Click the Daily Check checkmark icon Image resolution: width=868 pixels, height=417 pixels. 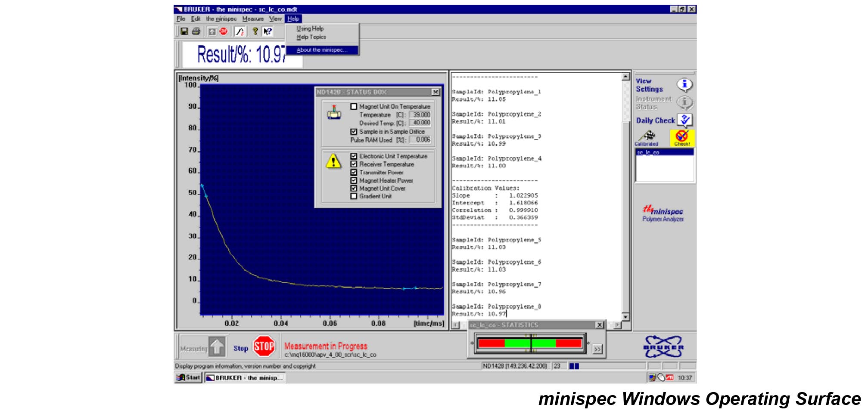click(685, 120)
